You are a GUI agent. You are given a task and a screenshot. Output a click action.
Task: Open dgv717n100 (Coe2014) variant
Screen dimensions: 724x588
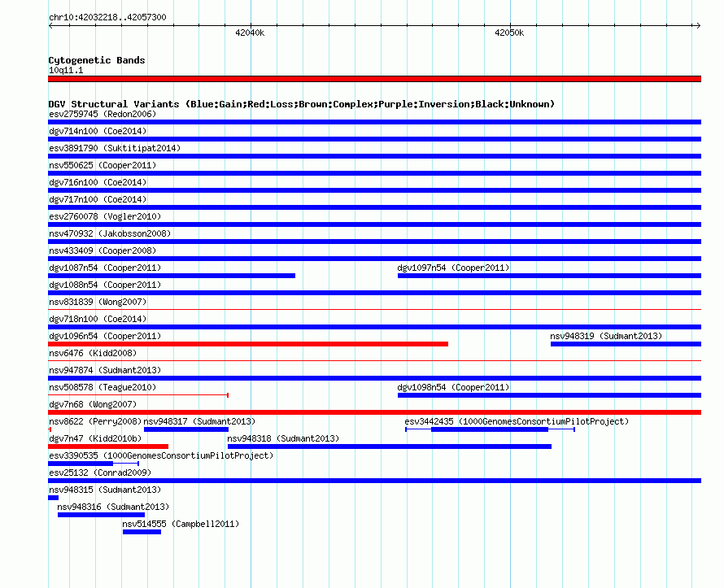tap(98, 199)
